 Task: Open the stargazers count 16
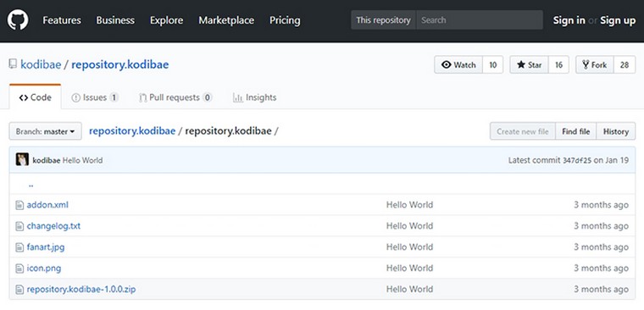click(558, 65)
